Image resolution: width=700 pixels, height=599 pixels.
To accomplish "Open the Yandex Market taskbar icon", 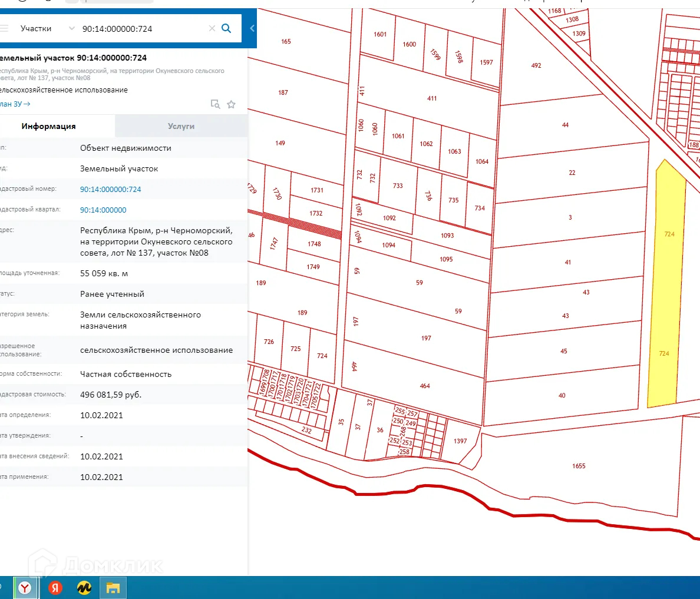I will [84, 587].
